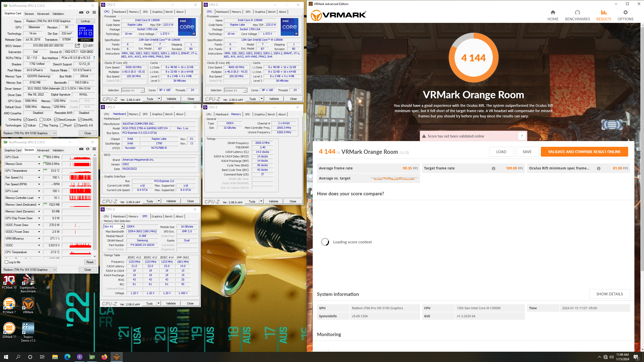Open Firefox from the taskbar

(x=104, y=357)
